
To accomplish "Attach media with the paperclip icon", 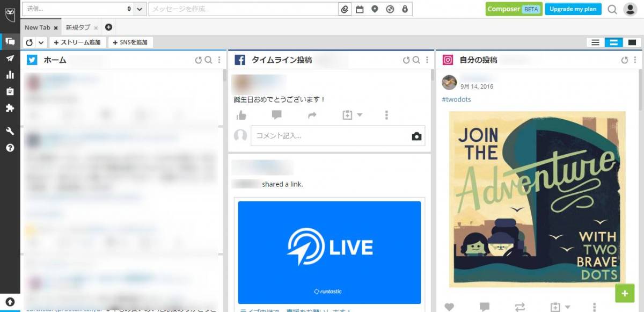I will pos(345,9).
